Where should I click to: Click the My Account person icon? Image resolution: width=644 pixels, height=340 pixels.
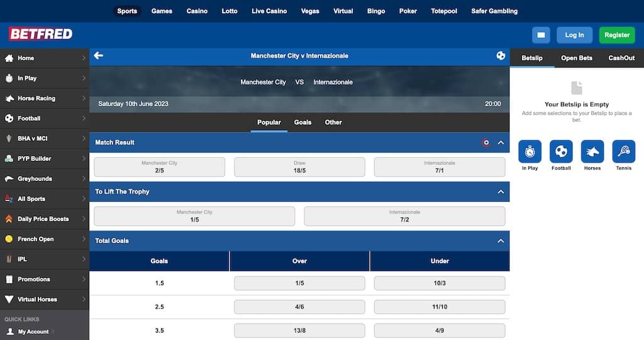click(x=10, y=331)
